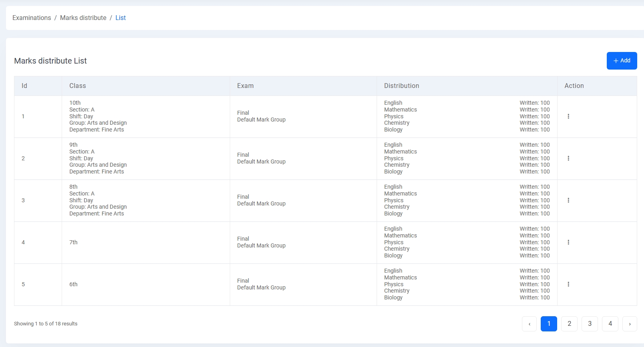The height and width of the screenshot is (347, 644).
Task: Click the Id column header
Action: (24, 86)
